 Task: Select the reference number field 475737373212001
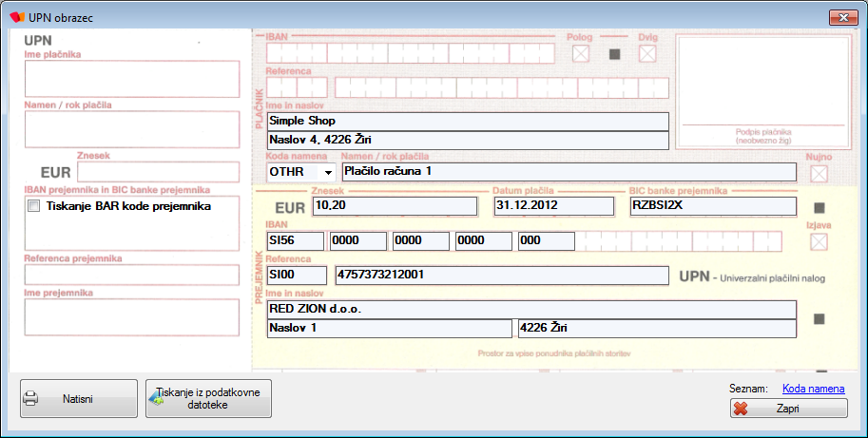501,276
